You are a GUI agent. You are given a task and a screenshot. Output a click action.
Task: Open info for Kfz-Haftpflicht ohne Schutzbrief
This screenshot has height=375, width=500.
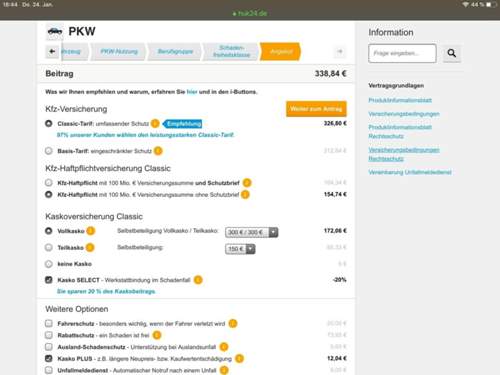[245, 194]
